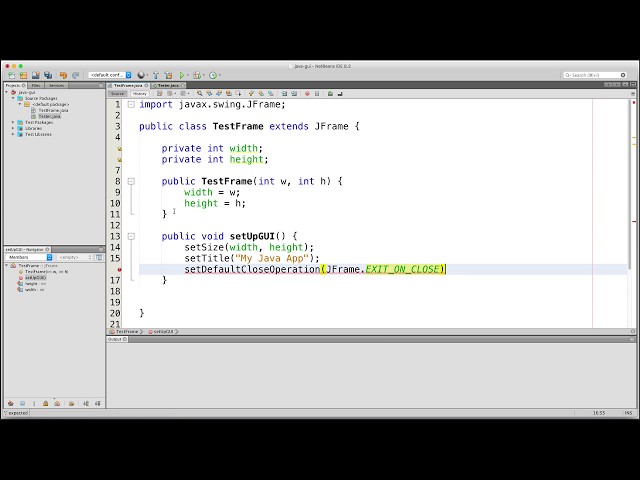Select the Output panel tab
The image size is (640, 480).
[x=117, y=339]
